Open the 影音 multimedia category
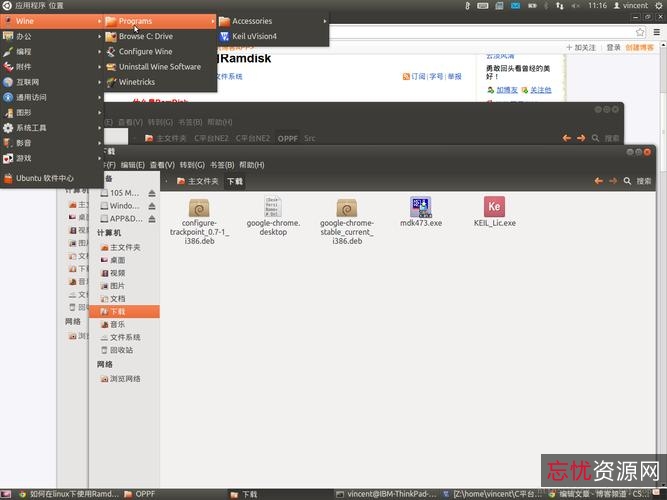 point(52,143)
